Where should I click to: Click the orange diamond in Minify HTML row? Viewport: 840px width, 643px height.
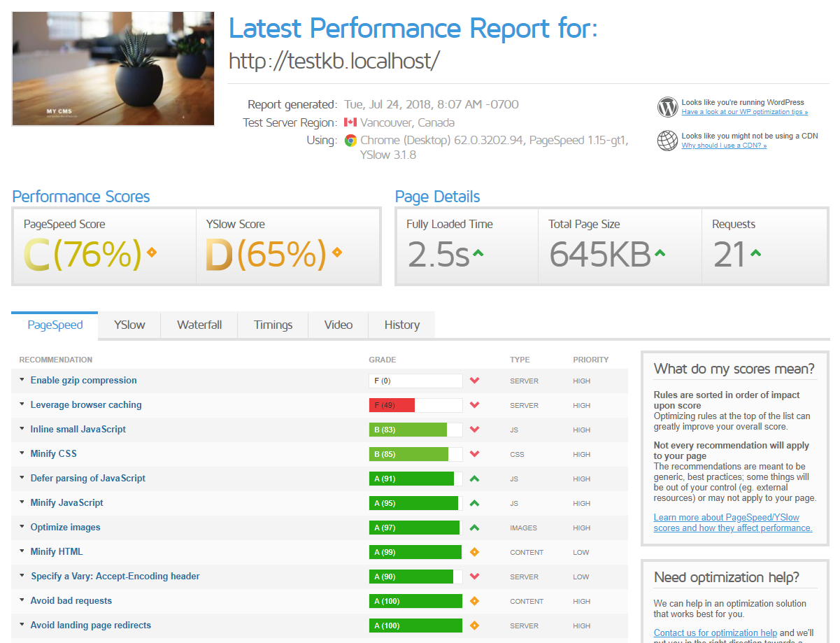point(474,552)
